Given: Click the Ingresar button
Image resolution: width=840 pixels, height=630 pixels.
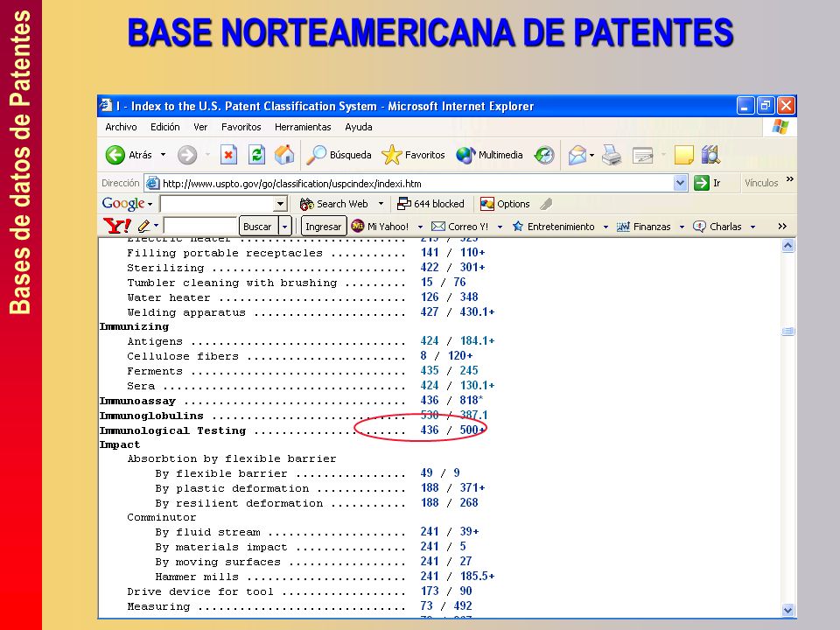Looking at the screenshot, I should (323, 227).
